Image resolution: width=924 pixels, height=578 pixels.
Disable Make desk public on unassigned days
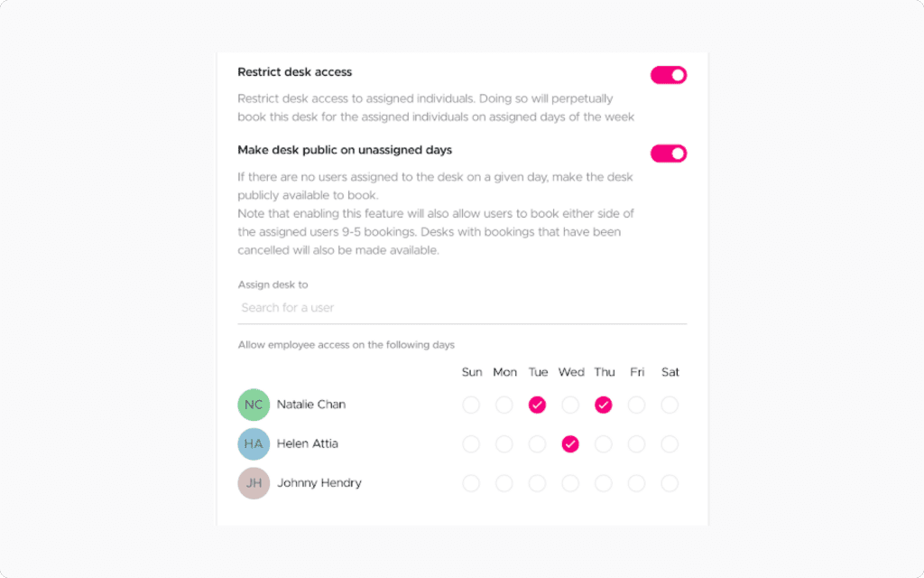point(669,154)
